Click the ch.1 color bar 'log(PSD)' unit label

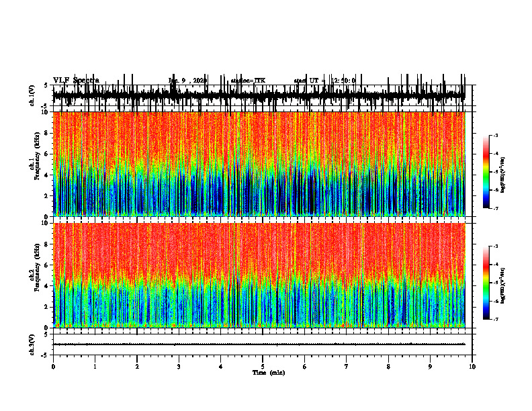tap(503, 175)
